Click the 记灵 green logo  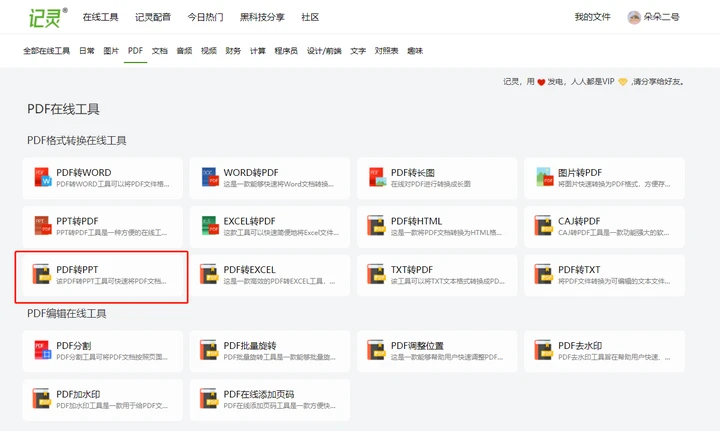point(47,17)
